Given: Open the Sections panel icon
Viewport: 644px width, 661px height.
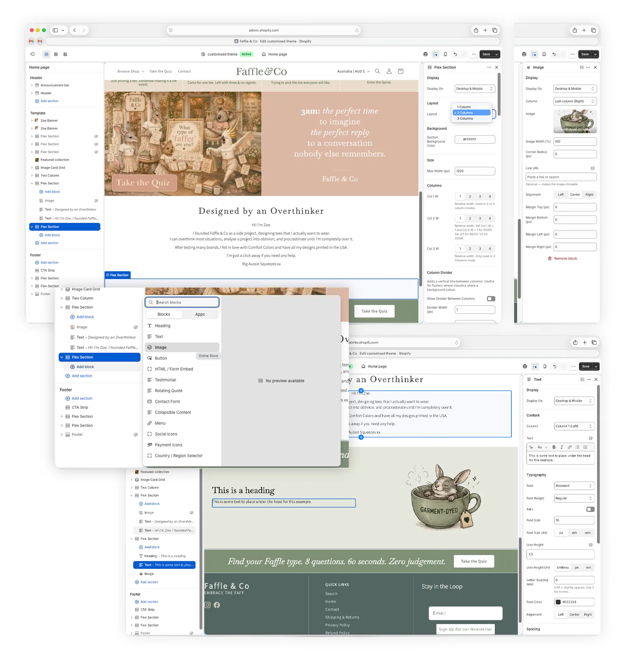Looking at the screenshot, I should [x=47, y=54].
